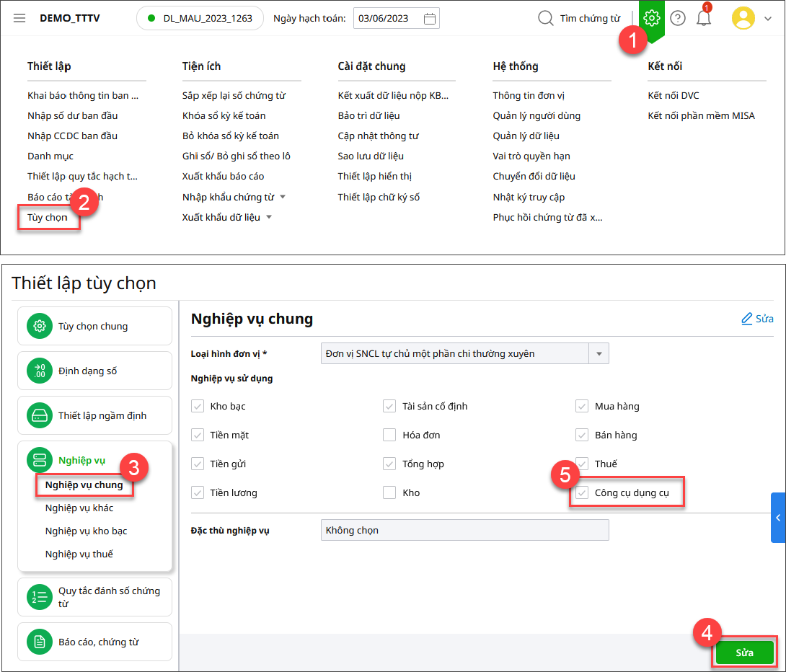Open the Đặc thù nghiệp vụ field
The image size is (786, 672).
pos(464,530)
